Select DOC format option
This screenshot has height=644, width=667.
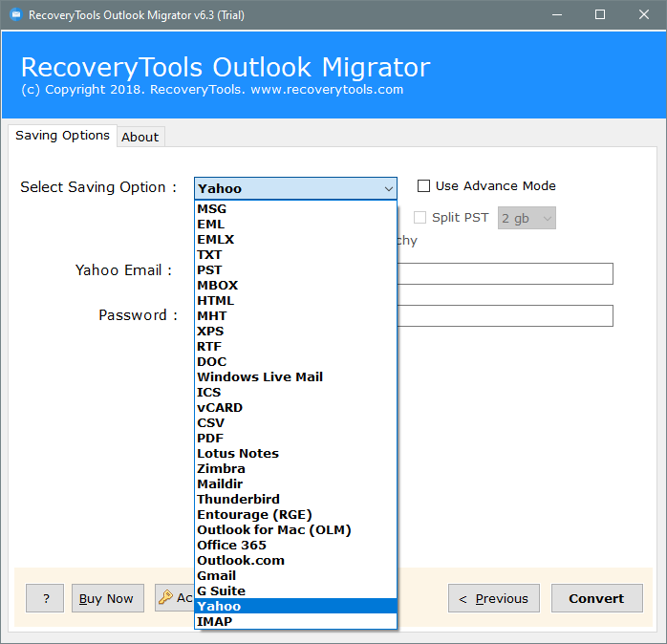[295, 362]
